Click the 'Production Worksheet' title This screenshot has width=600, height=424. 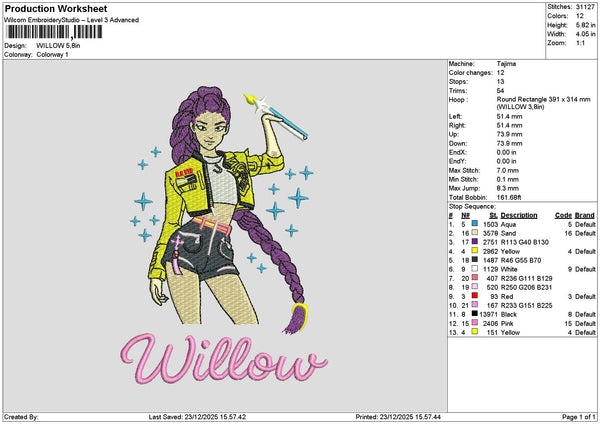click(56, 8)
